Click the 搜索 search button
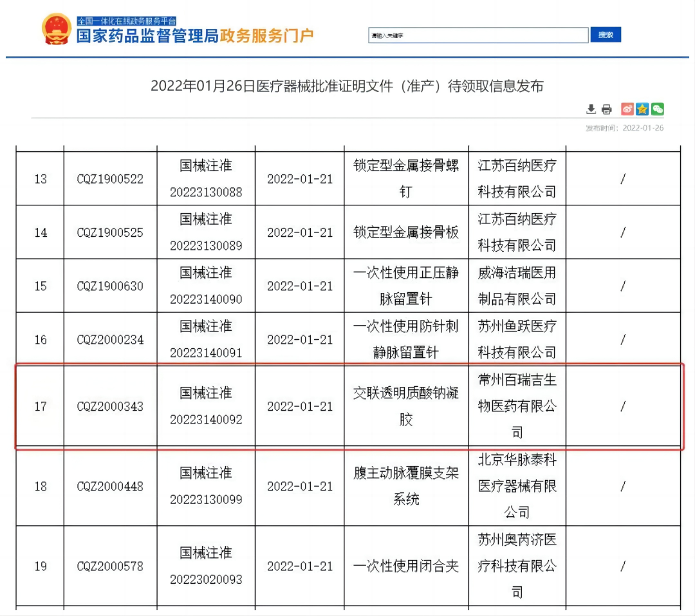 coord(606,35)
